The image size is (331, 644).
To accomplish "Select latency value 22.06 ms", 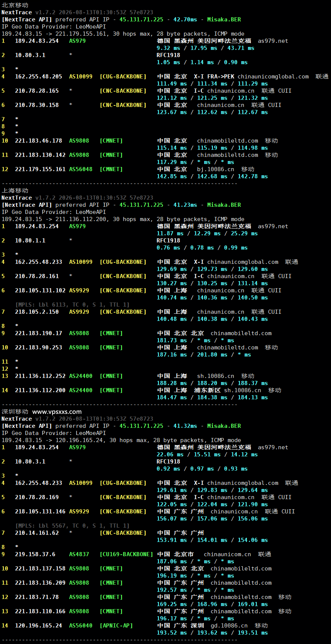I will (170, 454).
